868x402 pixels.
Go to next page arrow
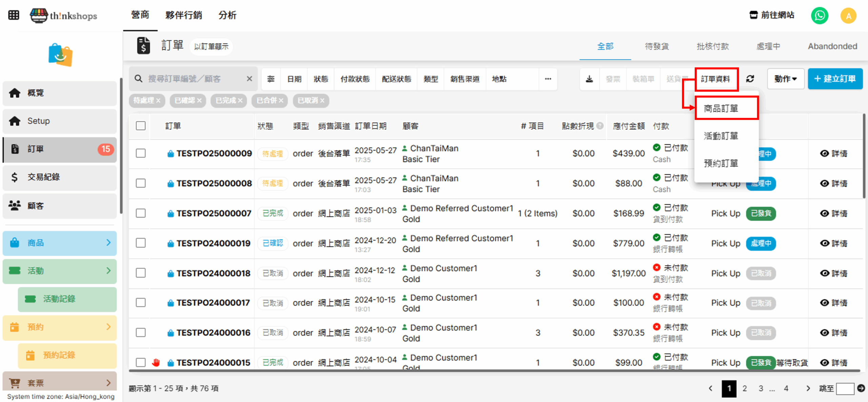(808, 388)
